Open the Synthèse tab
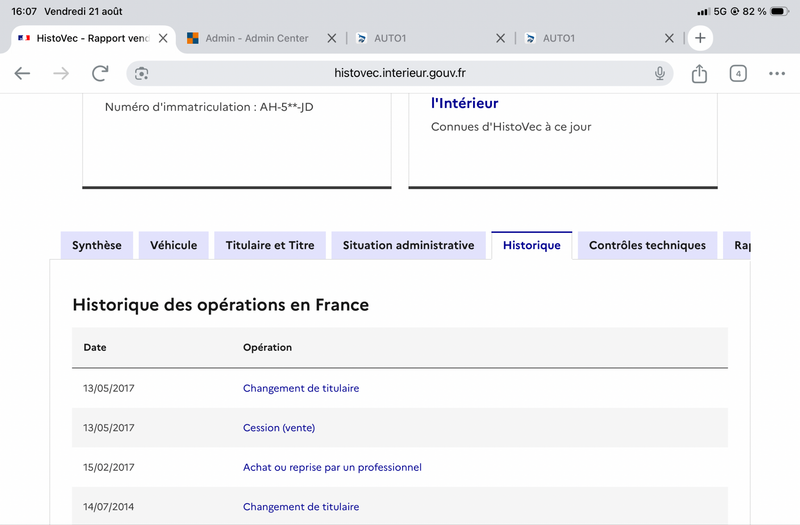This screenshot has width=800, height=525. click(97, 245)
